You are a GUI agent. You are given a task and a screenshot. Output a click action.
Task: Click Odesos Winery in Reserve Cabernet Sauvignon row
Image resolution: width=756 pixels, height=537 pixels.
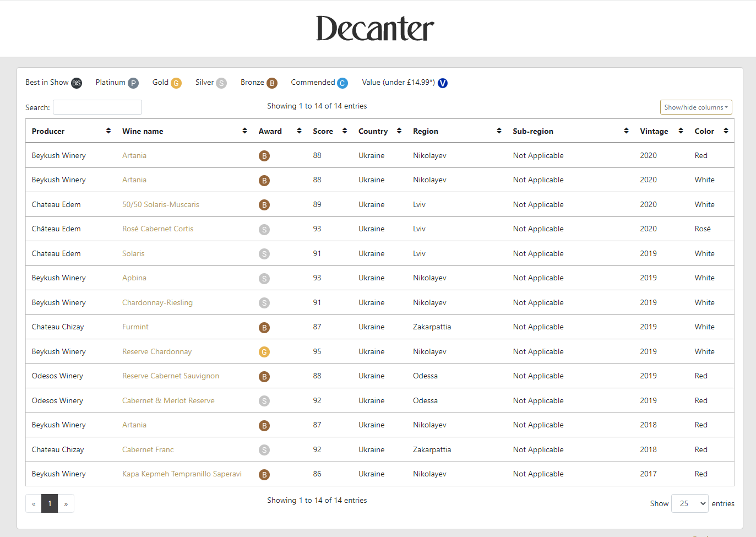point(57,376)
